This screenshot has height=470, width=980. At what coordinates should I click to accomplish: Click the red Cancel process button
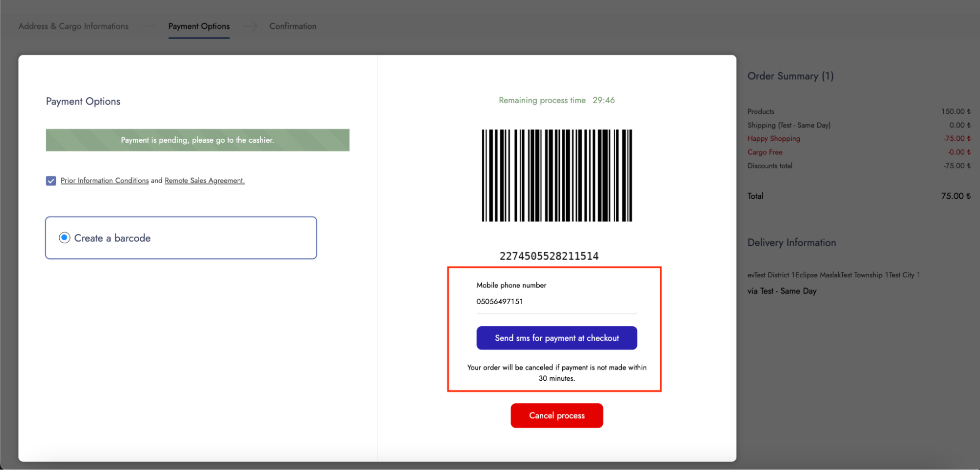pyautogui.click(x=556, y=416)
